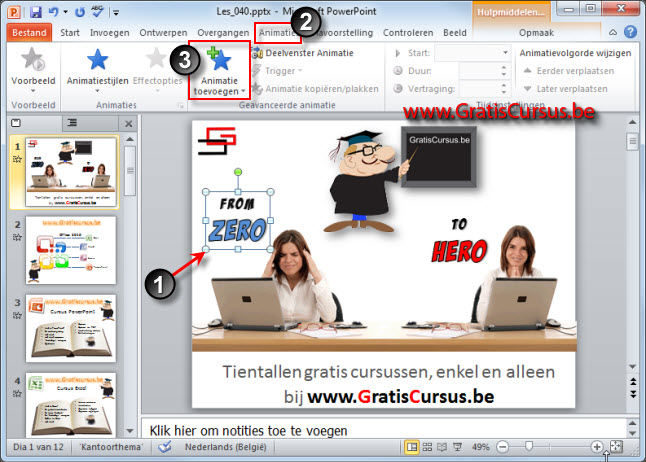Open the Deelvenster Animatie pane
The height and width of the screenshot is (462, 646).
(303, 53)
